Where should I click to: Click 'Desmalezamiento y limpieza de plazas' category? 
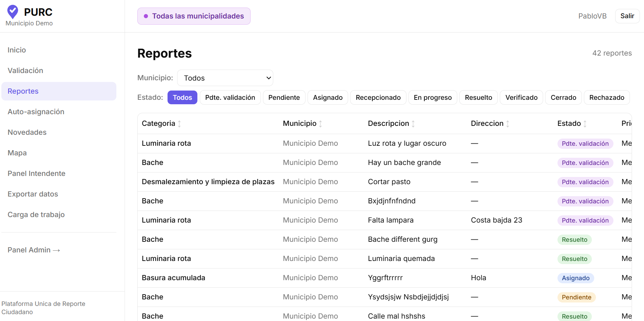(208, 182)
